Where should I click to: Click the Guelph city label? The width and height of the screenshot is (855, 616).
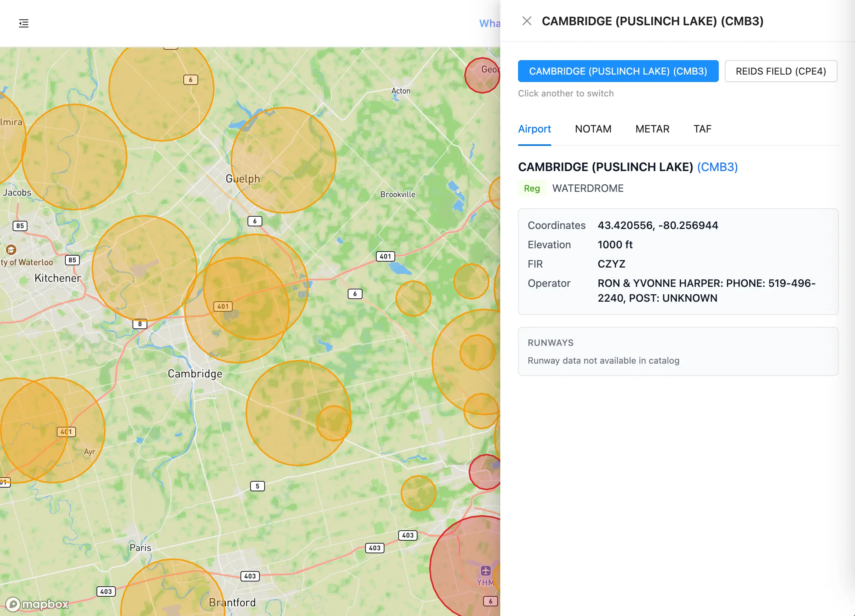tap(243, 179)
